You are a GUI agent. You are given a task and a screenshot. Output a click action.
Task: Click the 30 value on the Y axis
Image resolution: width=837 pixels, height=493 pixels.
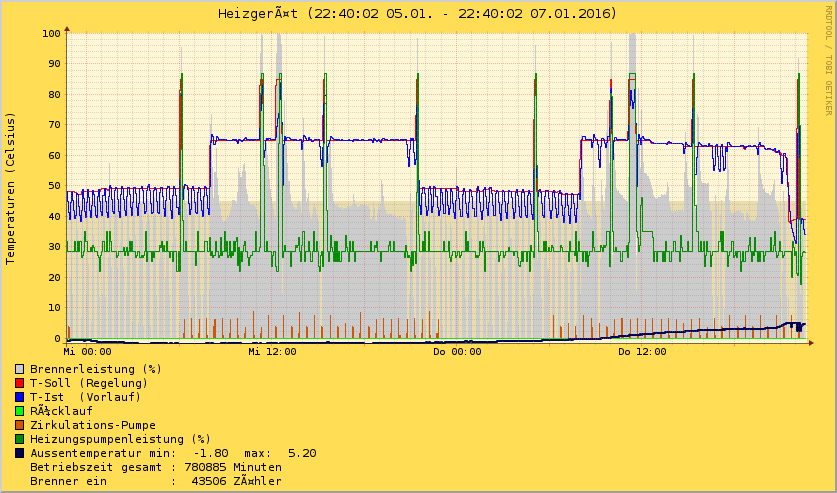[55, 247]
